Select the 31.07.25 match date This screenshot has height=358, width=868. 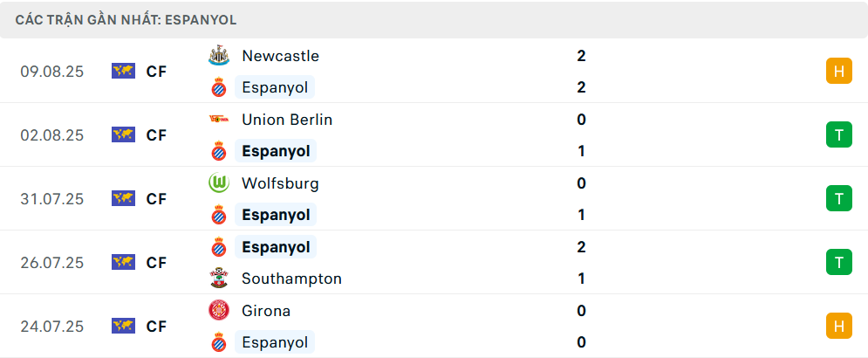pyautogui.click(x=52, y=199)
